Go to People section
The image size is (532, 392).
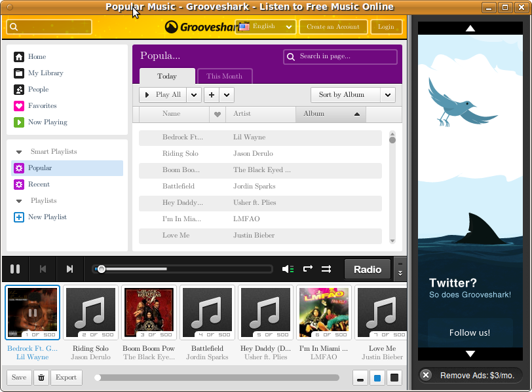coord(31,90)
